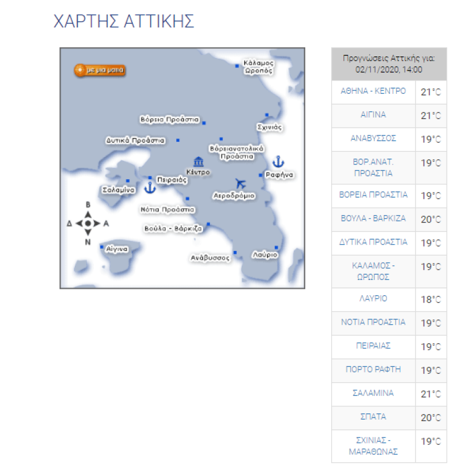Screen dimensions: 464x476
Task: Select the blue marker for Κάλαμος Ωρωπός
Action: [236, 65]
